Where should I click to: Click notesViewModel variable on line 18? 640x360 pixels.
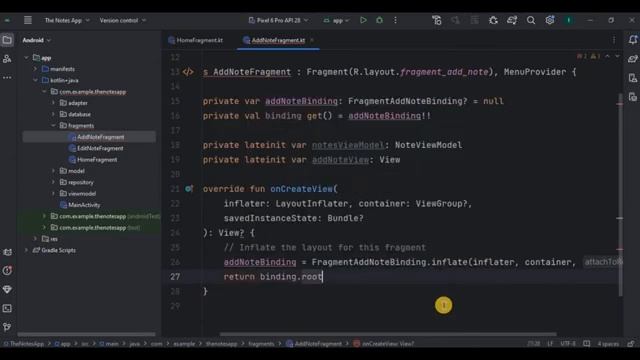click(x=348, y=145)
